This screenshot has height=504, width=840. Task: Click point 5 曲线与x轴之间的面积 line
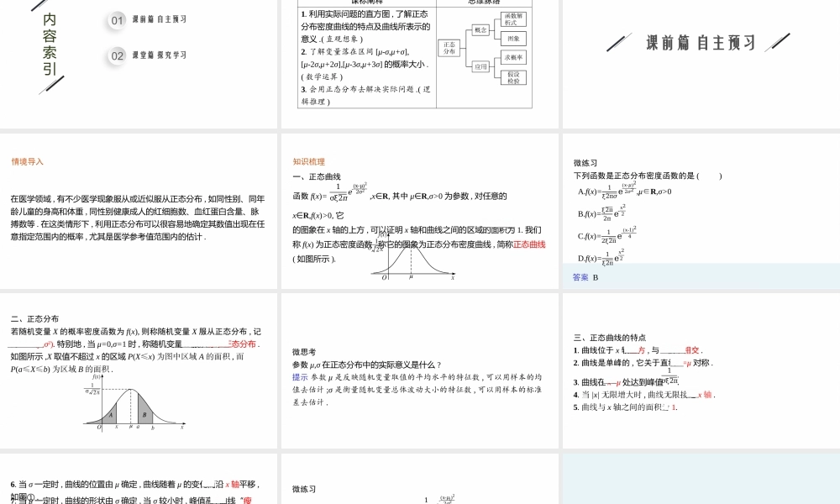pos(625,407)
